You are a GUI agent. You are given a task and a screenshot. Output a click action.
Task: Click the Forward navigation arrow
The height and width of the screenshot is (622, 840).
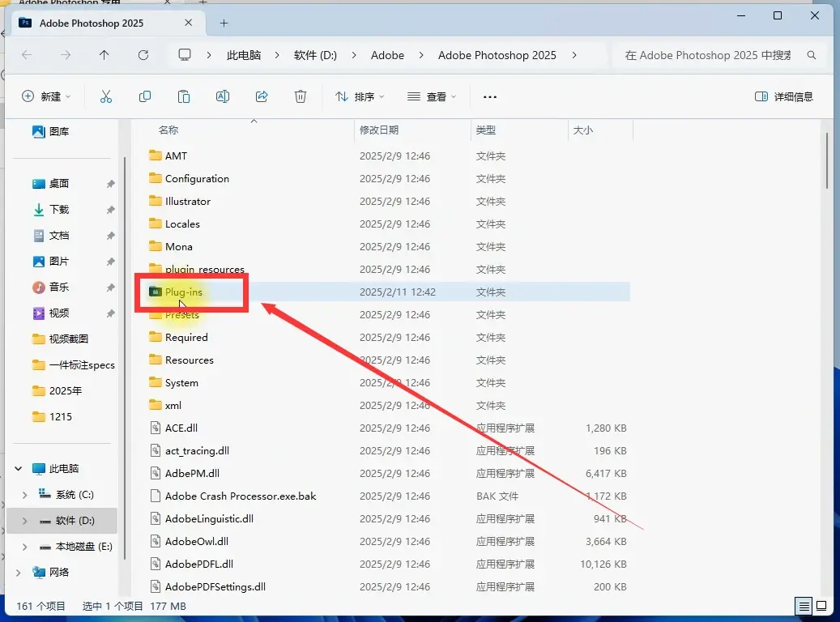(x=66, y=55)
